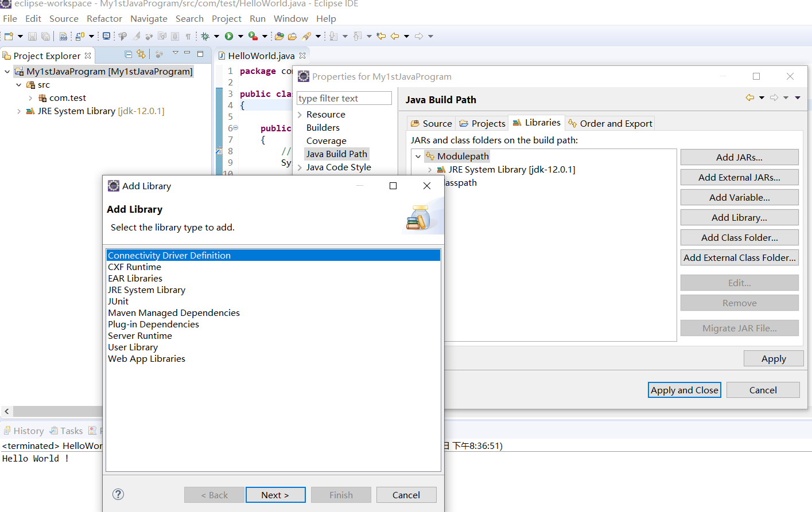This screenshot has height=512, width=812.
Task: Expand the Resource item in Properties
Action: point(300,115)
